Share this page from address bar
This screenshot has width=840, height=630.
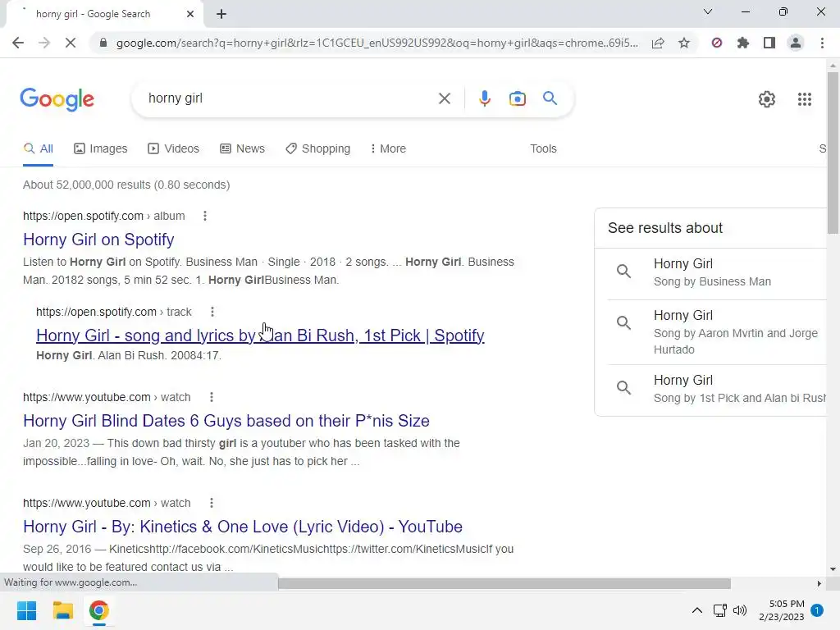click(658, 43)
